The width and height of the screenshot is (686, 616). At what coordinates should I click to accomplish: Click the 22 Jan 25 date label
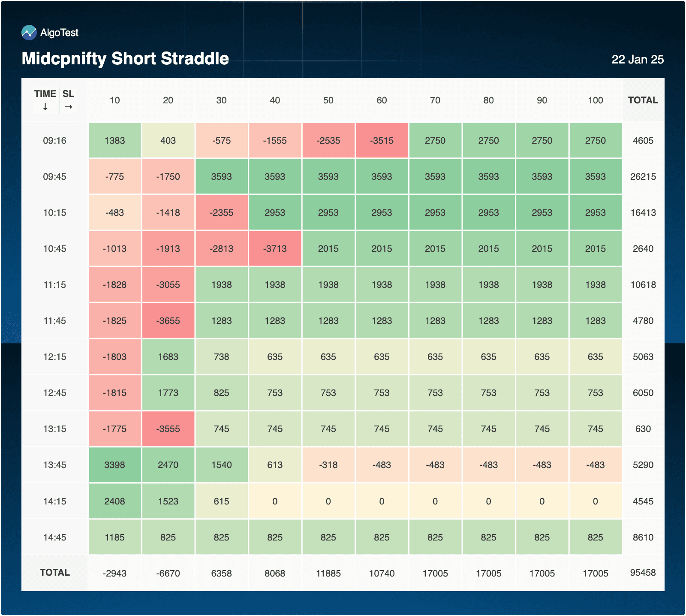click(637, 60)
